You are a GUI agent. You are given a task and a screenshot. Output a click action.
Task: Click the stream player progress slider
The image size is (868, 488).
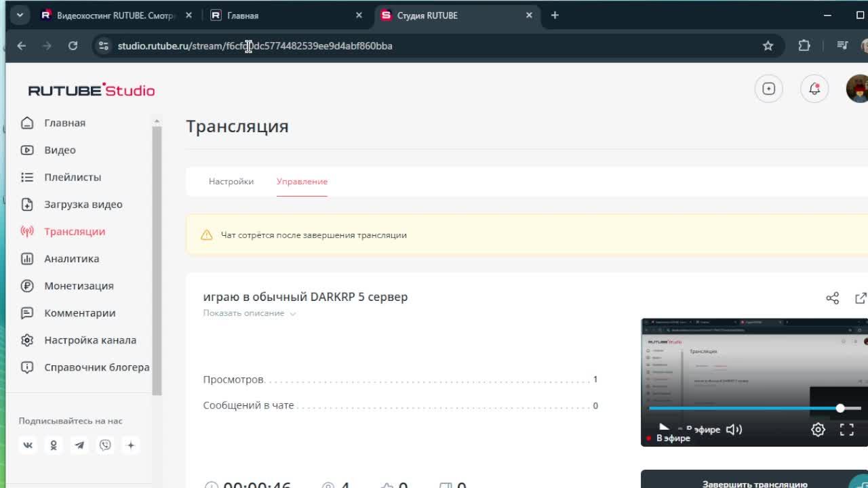pos(754,408)
